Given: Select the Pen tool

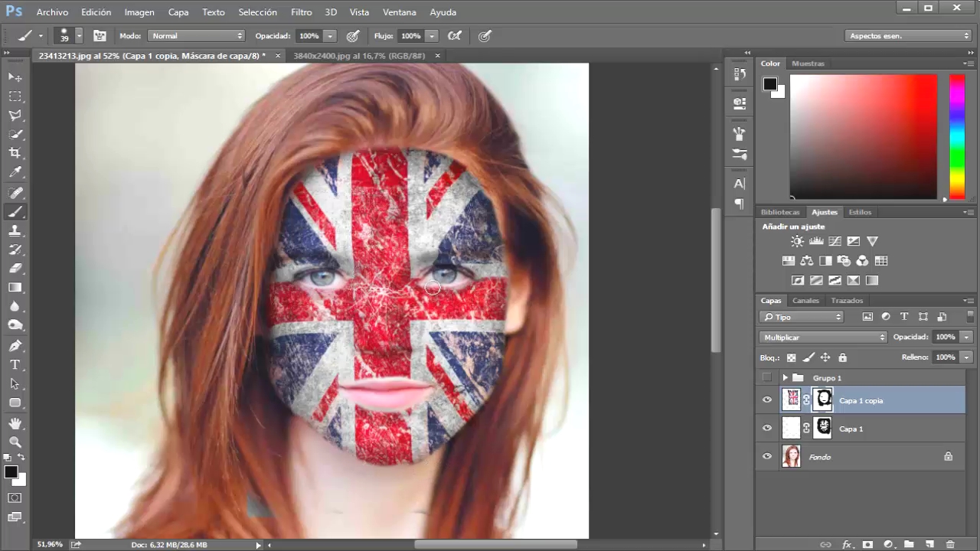Looking at the screenshot, I should (15, 346).
